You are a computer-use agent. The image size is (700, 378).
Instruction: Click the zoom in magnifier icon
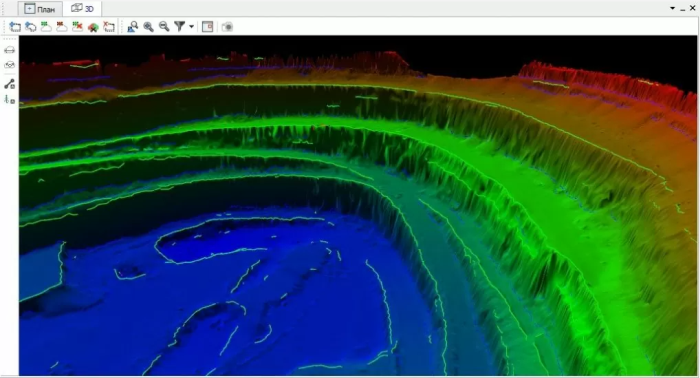(148, 27)
